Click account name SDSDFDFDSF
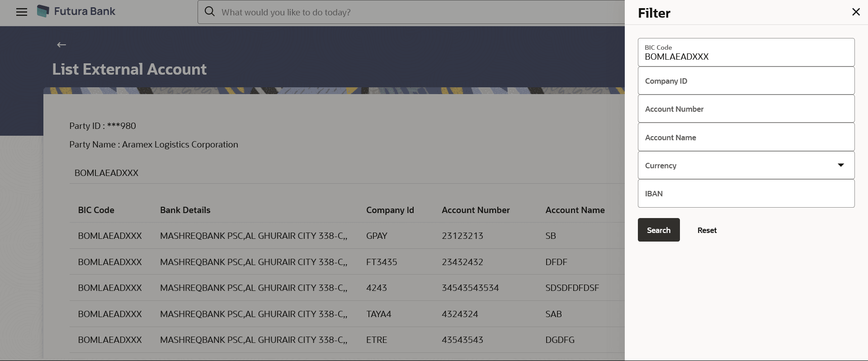This screenshot has height=361, width=868. pyautogui.click(x=572, y=288)
